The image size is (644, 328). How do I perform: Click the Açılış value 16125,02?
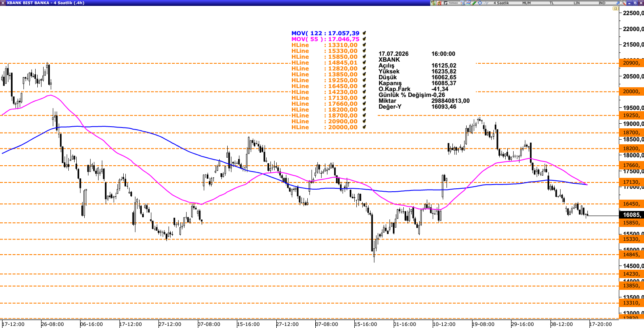pos(444,65)
